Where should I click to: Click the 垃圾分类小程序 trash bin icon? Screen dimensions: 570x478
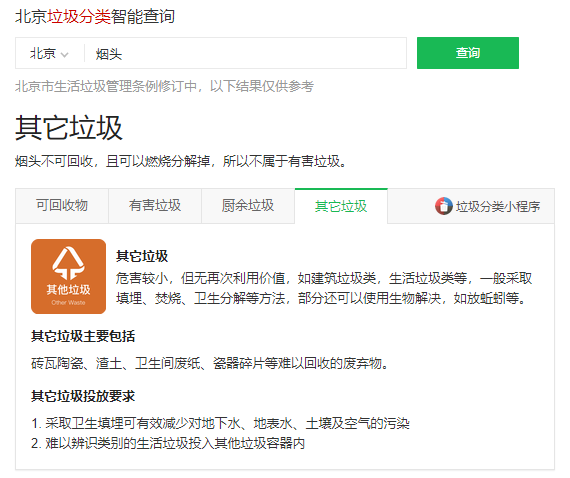pos(443,206)
